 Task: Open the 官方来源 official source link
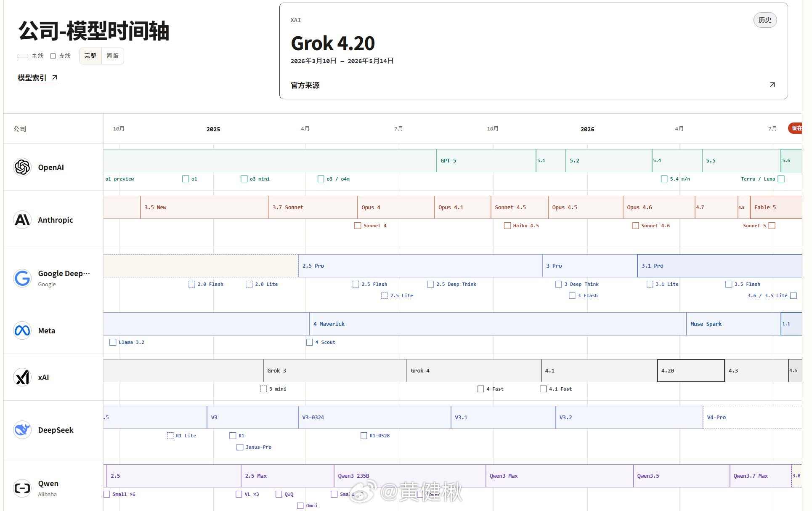point(305,85)
